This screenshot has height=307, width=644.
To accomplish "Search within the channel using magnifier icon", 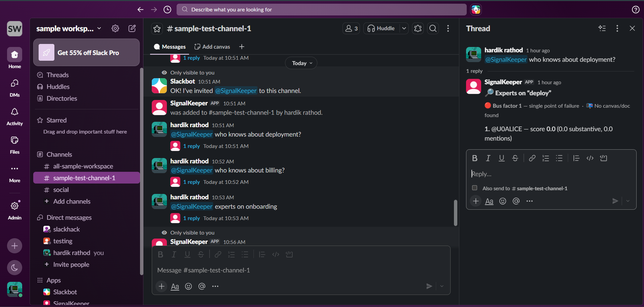I will pyautogui.click(x=433, y=29).
